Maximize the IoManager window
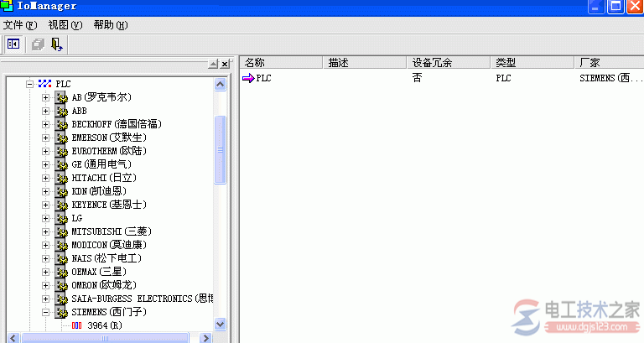The width and height of the screenshot is (644, 343). [615, 6]
